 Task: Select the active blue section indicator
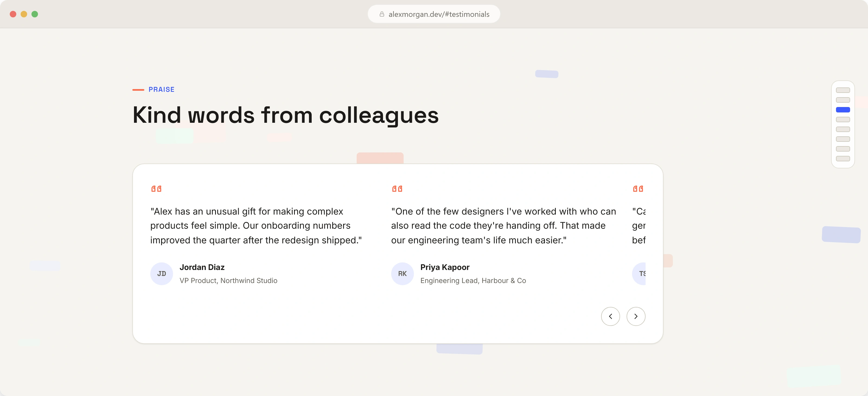(843, 110)
